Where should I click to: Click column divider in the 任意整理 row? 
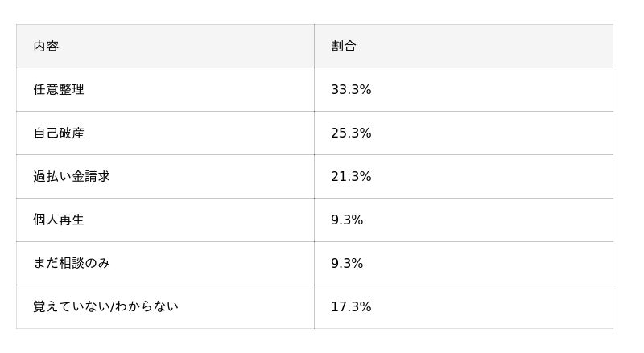click(314, 90)
